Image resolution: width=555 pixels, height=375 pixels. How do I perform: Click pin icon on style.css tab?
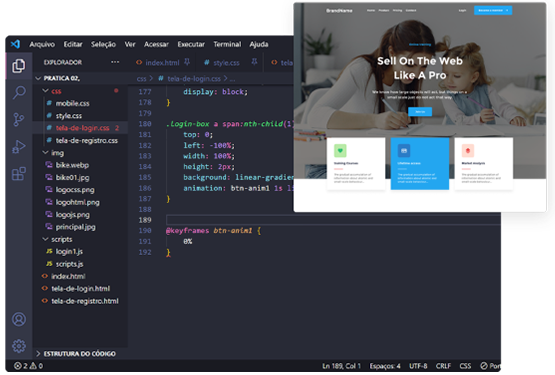pos(254,62)
